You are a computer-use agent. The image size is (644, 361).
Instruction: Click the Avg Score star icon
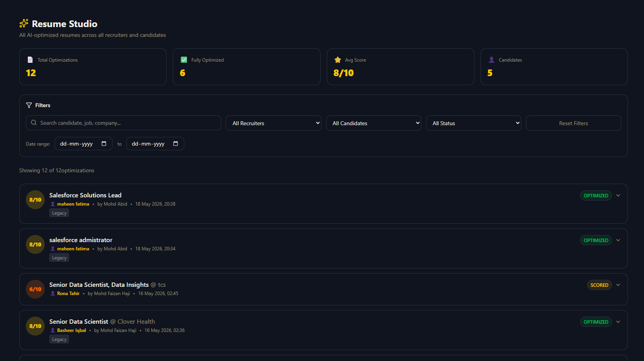click(337, 60)
